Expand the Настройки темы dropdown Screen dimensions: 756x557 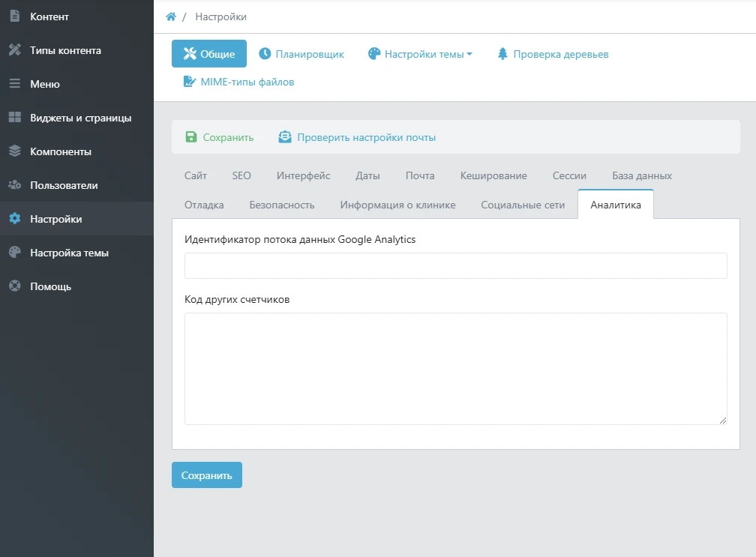point(420,54)
